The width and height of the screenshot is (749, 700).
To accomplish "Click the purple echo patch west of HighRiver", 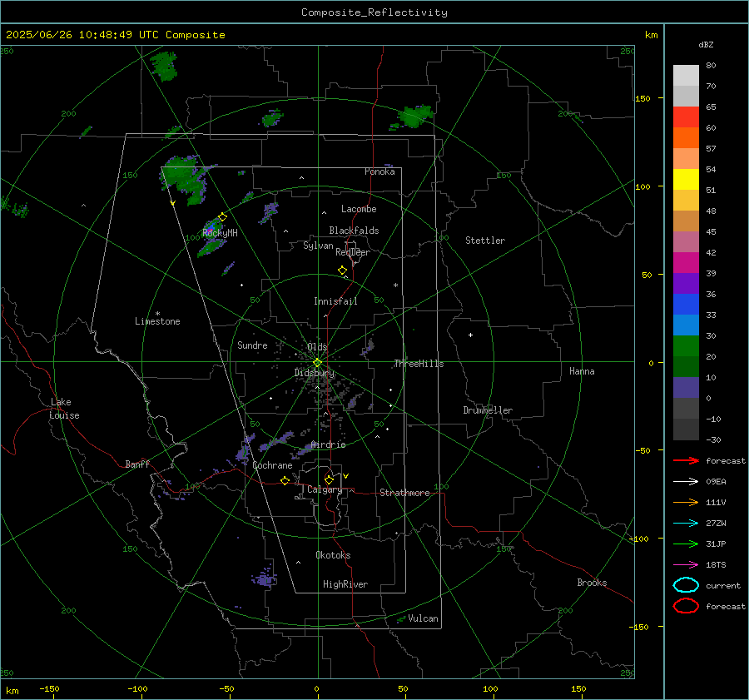I will point(265,577).
